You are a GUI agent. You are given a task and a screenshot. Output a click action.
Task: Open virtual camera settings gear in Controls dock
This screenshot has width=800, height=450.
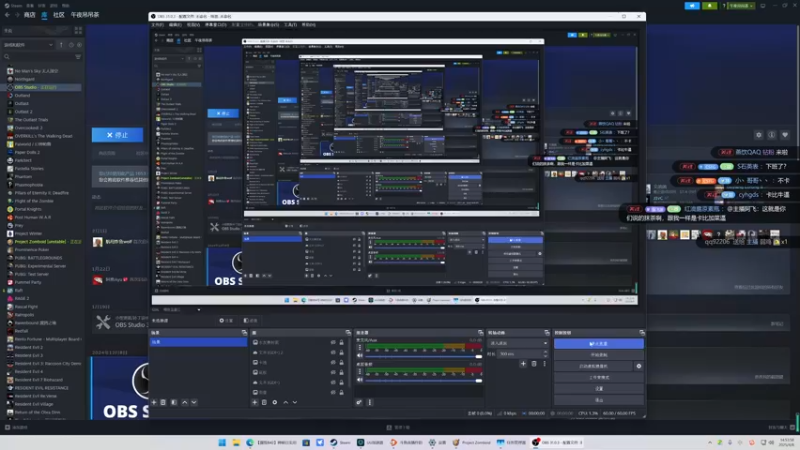pos(639,366)
